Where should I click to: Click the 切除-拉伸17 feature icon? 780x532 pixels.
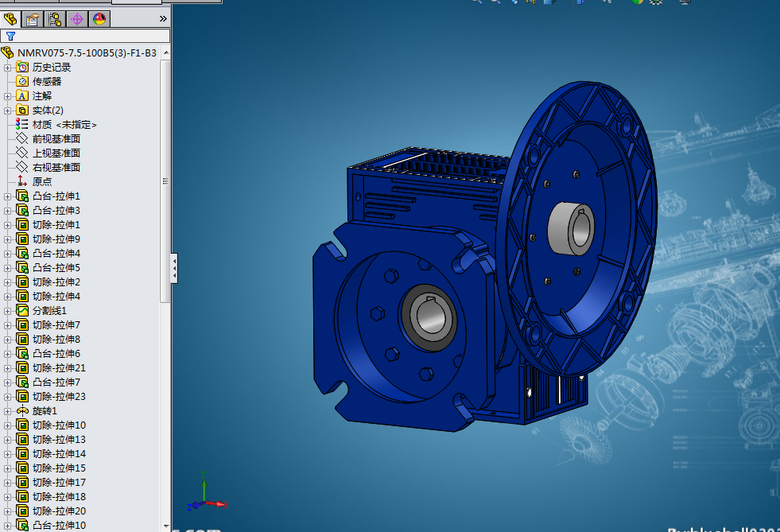22,482
